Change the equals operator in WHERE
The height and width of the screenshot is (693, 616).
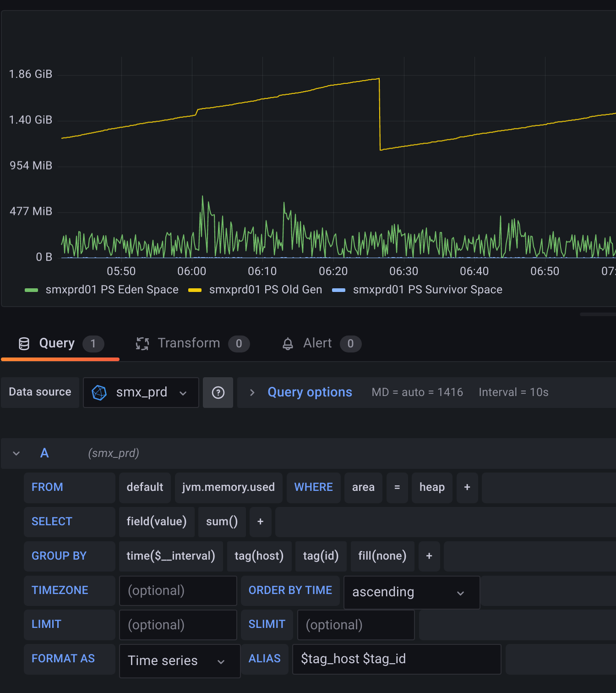397,487
